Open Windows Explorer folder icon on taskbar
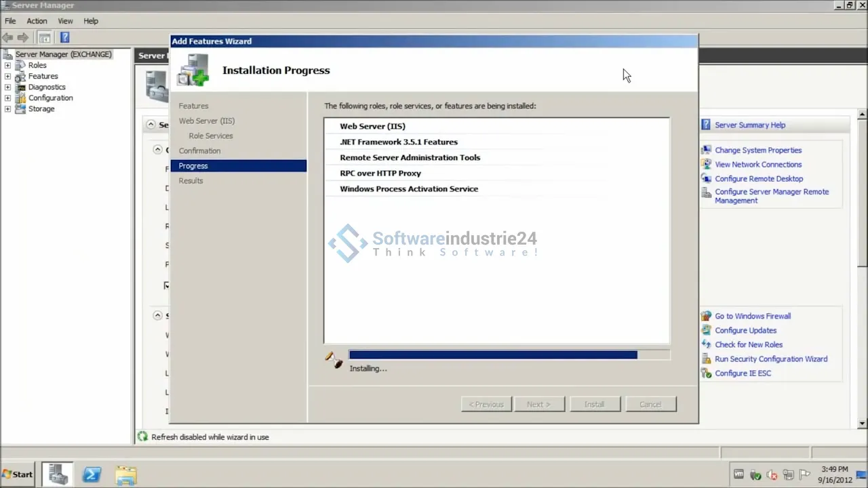 click(125, 474)
